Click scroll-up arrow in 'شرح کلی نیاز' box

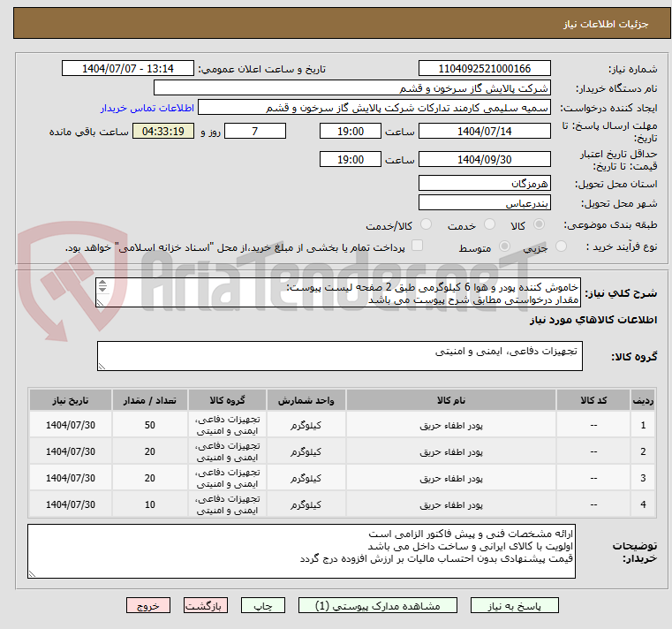[102, 284]
